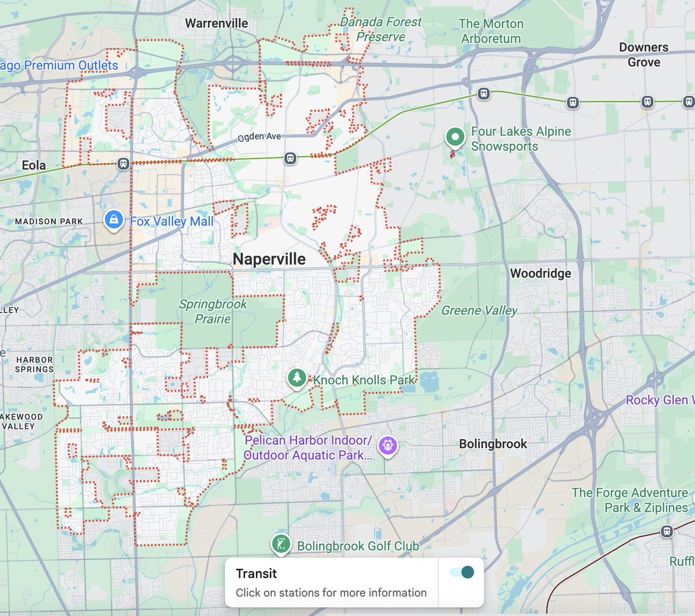Select the train station icon under Ogden Ave
695x616 pixels.
tap(290, 158)
